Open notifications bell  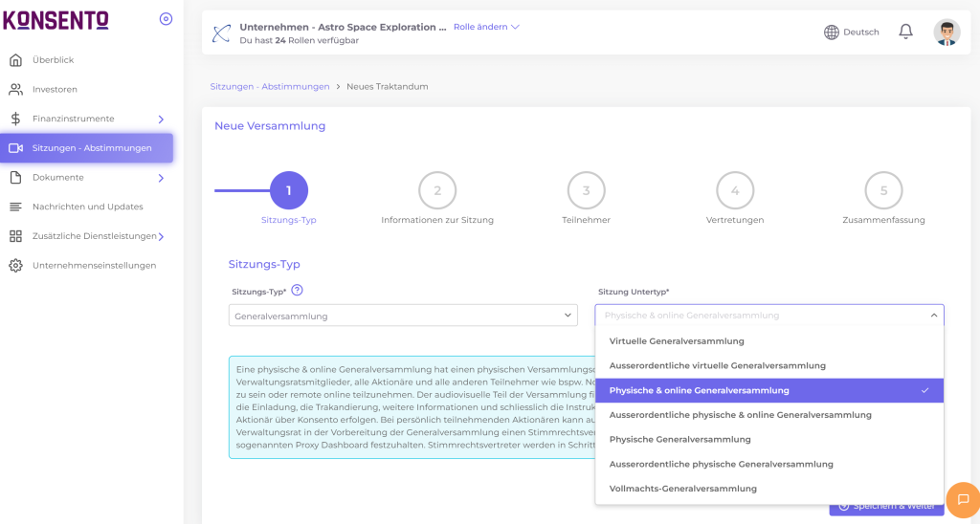905,32
